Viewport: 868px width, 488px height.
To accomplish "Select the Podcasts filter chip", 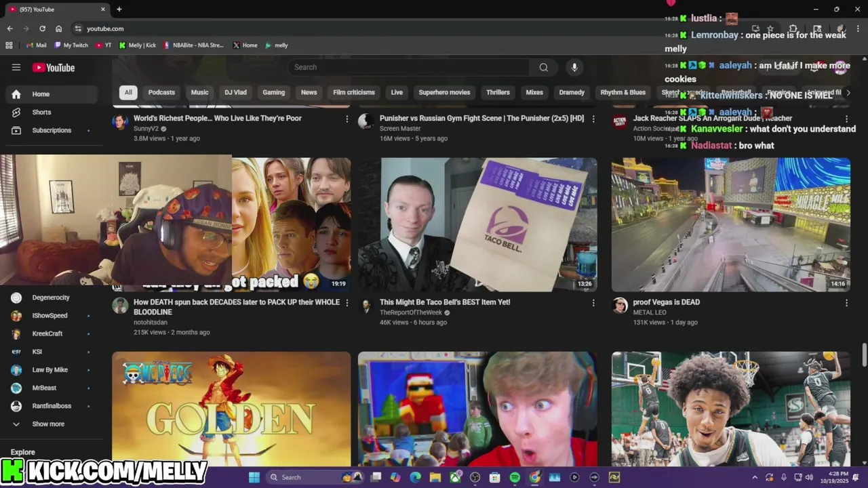I will point(161,92).
